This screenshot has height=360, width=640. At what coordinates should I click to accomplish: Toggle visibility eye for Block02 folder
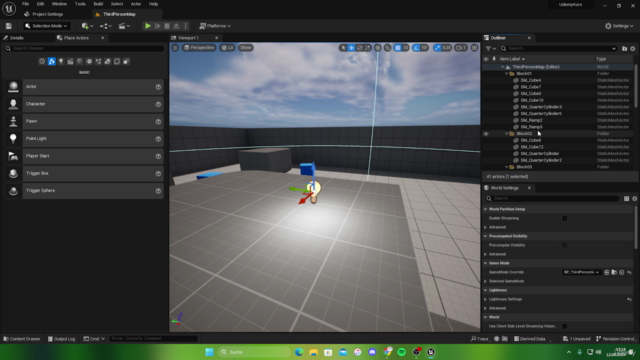click(x=486, y=133)
